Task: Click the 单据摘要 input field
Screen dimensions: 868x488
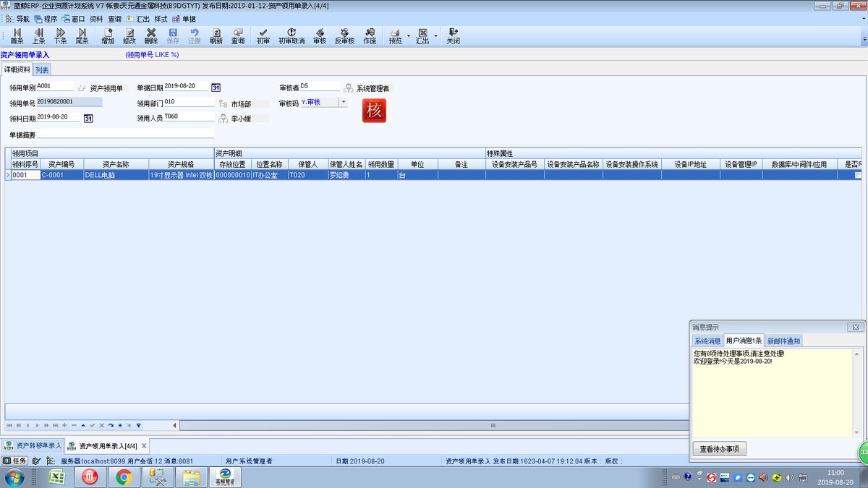Action: (x=127, y=134)
